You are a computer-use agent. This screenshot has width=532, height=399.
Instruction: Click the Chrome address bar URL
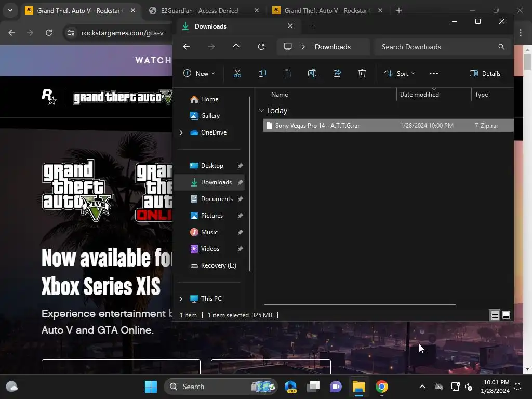pos(123,33)
